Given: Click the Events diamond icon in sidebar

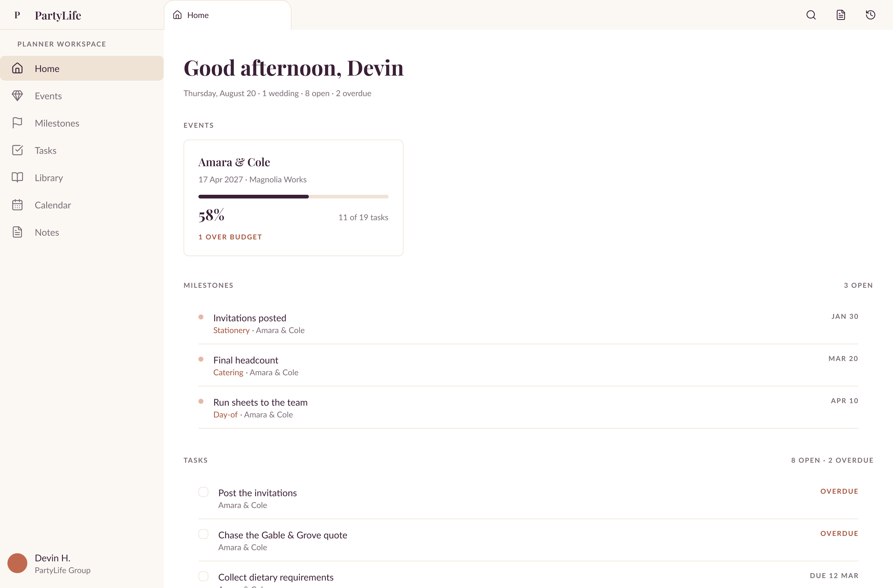Looking at the screenshot, I should coord(17,96).
